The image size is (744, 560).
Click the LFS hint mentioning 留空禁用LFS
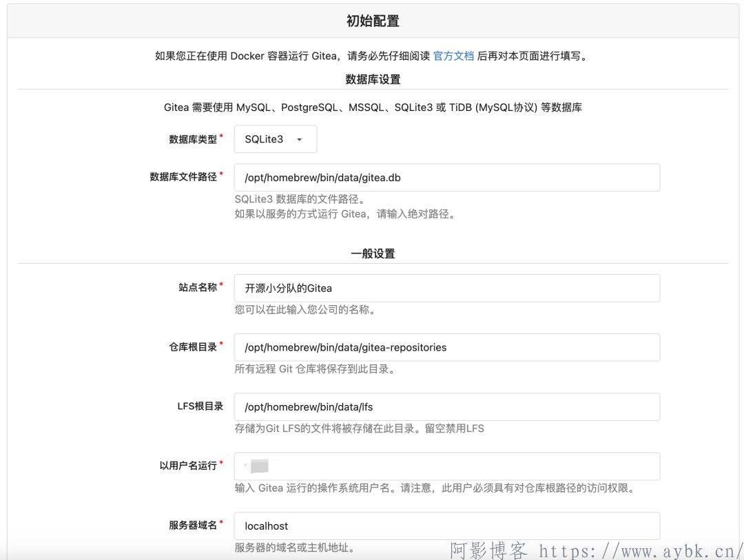point(360,428)
